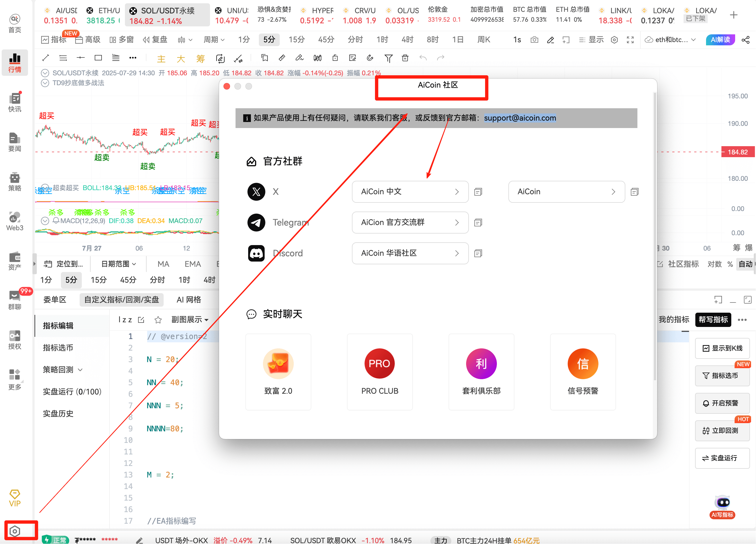Open the 指标选币 item in left panel
Viewport: 756px width, 544px height.
[58, 348]
